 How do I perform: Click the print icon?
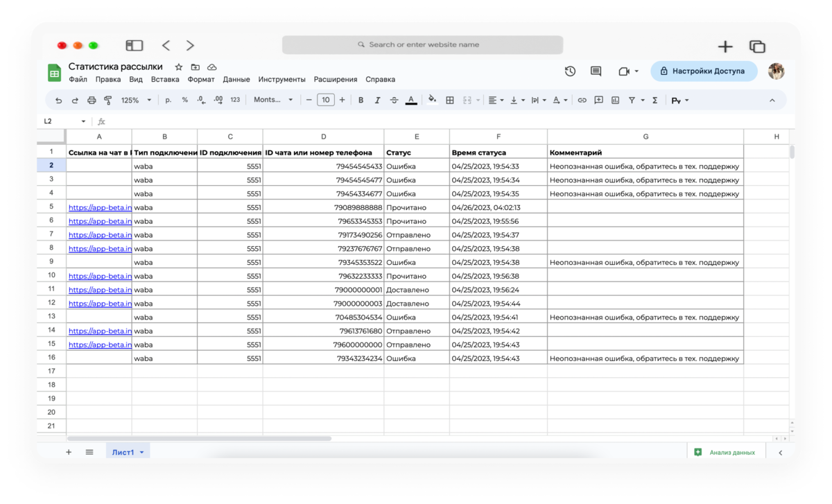(92, 101)
